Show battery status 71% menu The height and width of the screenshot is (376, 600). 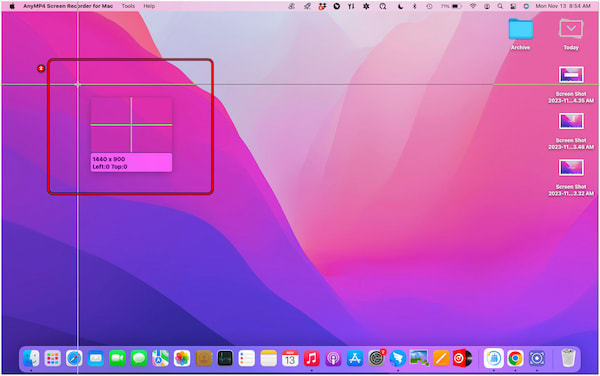point(451,6)
